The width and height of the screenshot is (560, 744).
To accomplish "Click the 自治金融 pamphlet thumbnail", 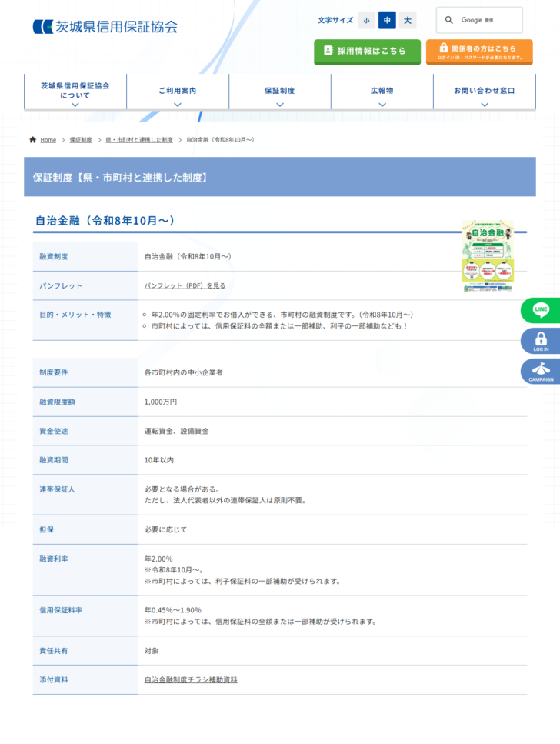I will point(488,256).
